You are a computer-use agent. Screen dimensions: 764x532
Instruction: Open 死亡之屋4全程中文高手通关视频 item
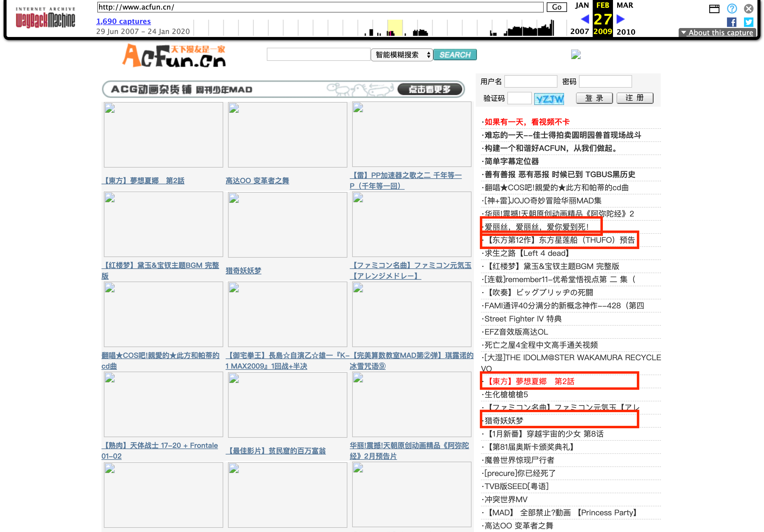(541, 345)
